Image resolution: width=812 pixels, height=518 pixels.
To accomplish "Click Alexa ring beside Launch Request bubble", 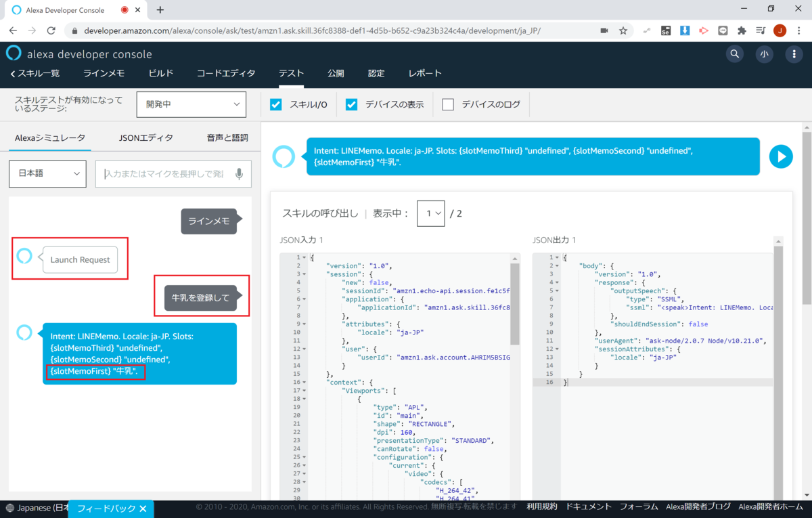I will tap(24, 257).
